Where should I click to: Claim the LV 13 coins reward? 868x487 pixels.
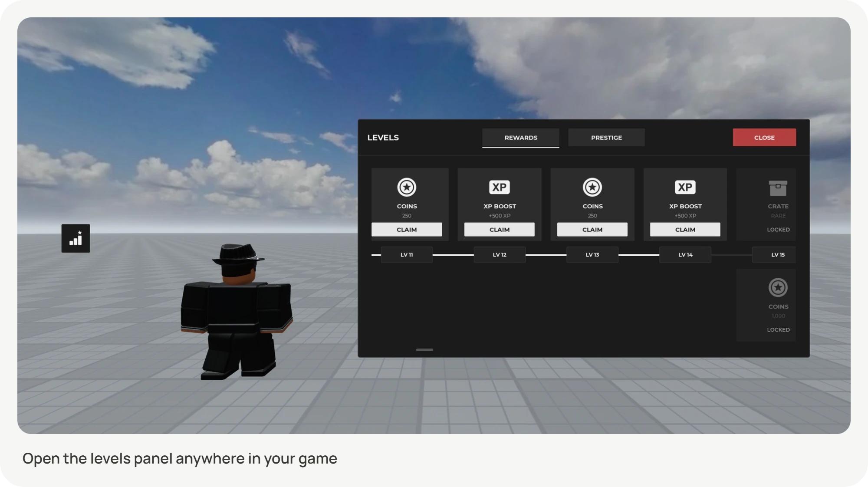(592, 230)
